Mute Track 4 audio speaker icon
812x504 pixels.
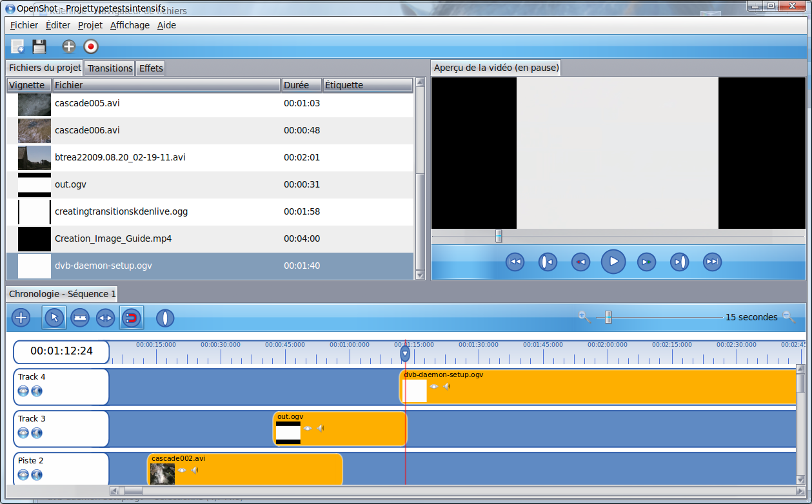37,391
